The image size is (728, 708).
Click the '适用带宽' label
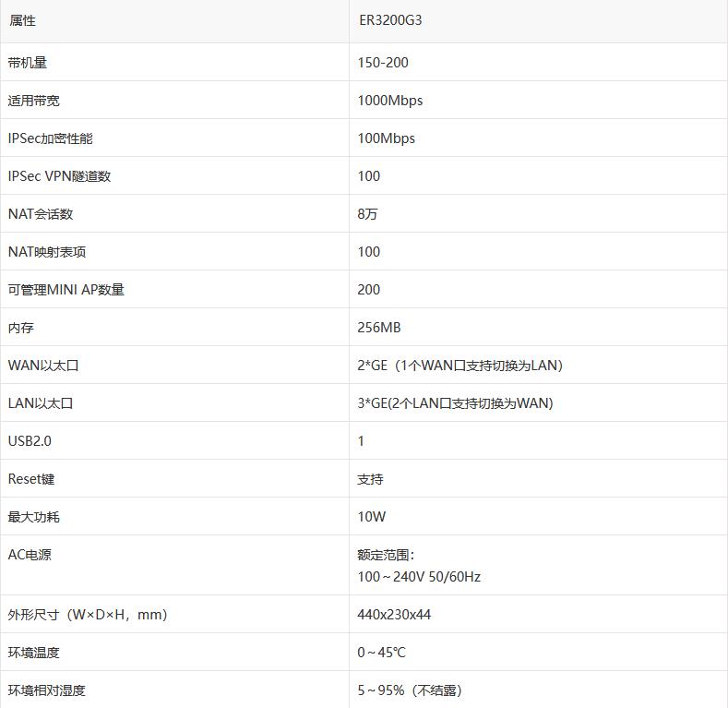click(34, 101)
